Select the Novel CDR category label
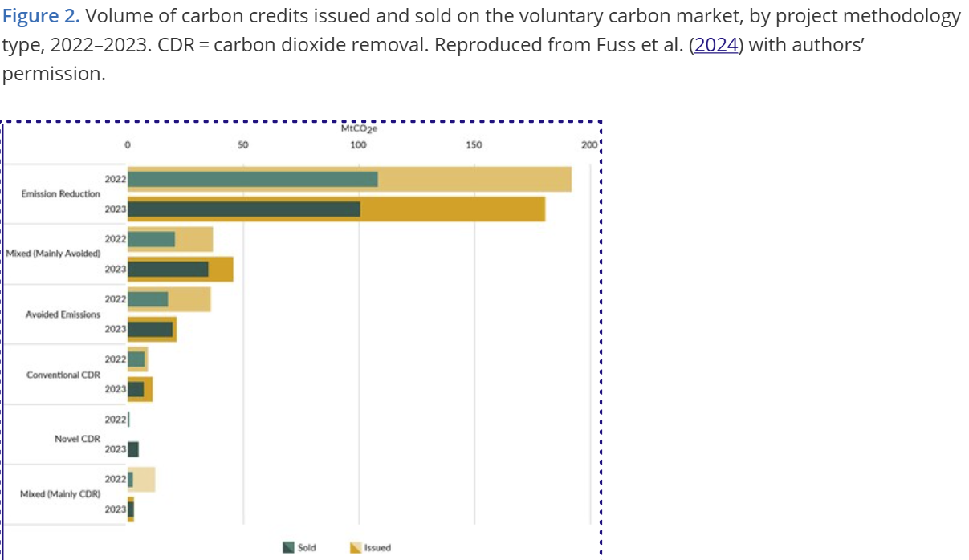969x560 pixels. [x=77, y=438]
